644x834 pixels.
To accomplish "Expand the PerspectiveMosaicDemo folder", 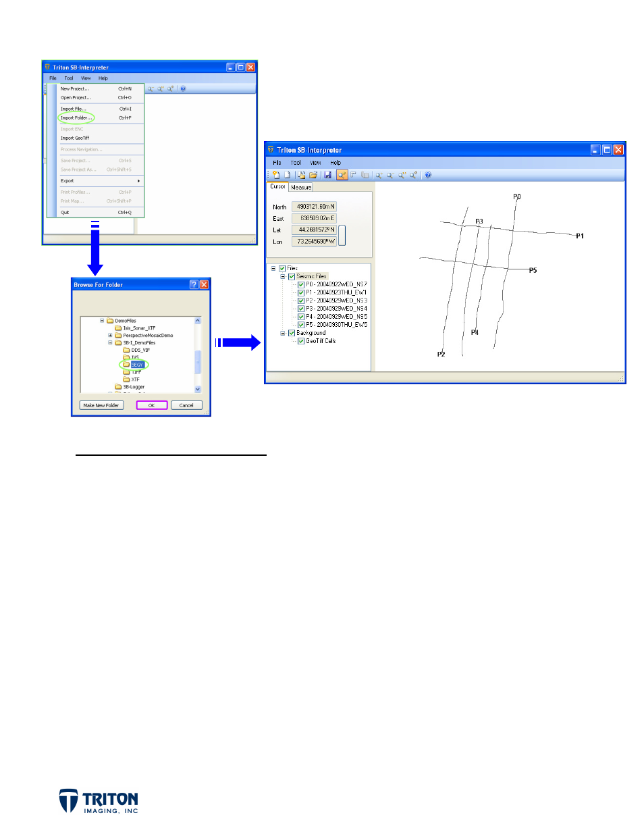I will pos(110,335).
